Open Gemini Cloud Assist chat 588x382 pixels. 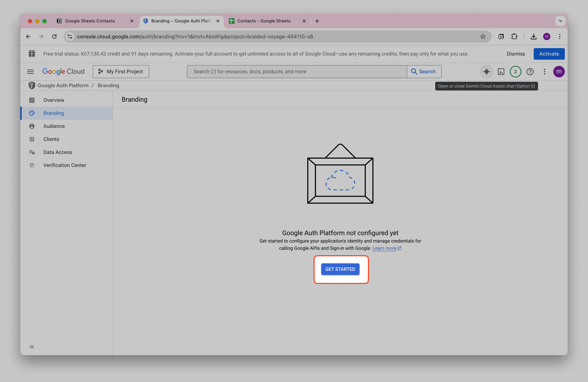(486, 72)
